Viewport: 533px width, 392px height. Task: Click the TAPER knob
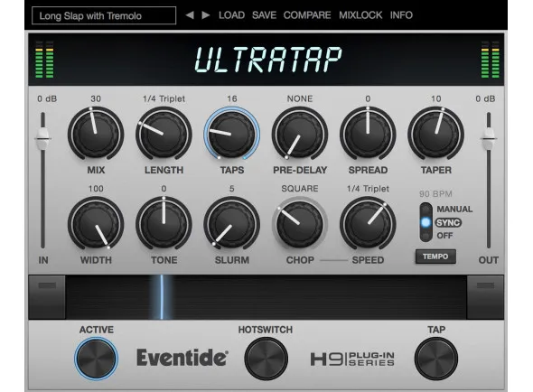pyautogui.click(x=435, y=134)
